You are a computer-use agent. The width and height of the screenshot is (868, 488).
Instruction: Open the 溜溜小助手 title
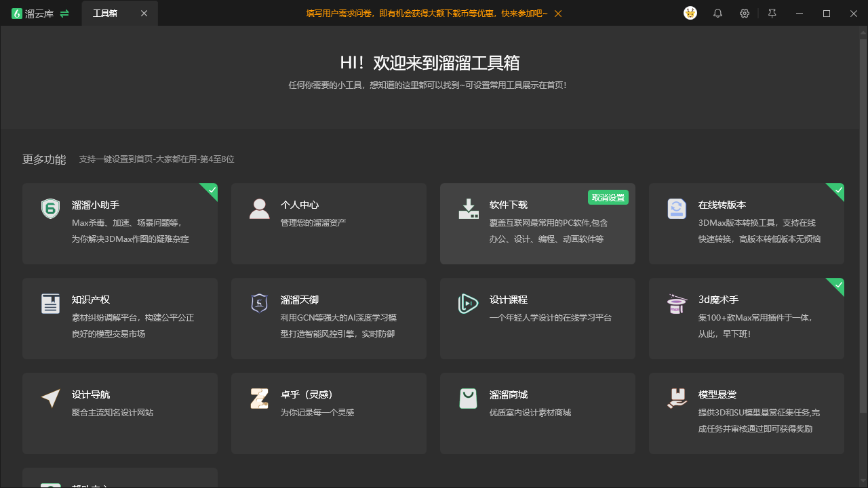point(96,205)
